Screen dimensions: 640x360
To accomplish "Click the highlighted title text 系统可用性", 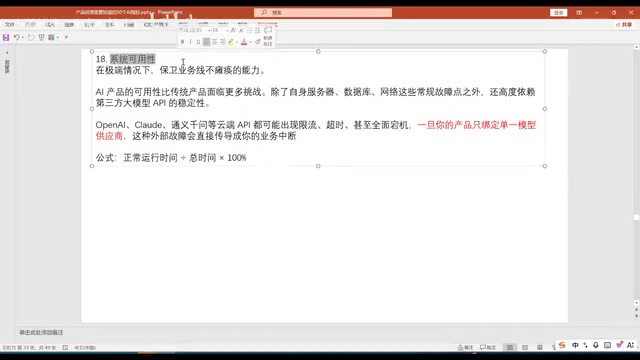I will (x=133, y=59).
